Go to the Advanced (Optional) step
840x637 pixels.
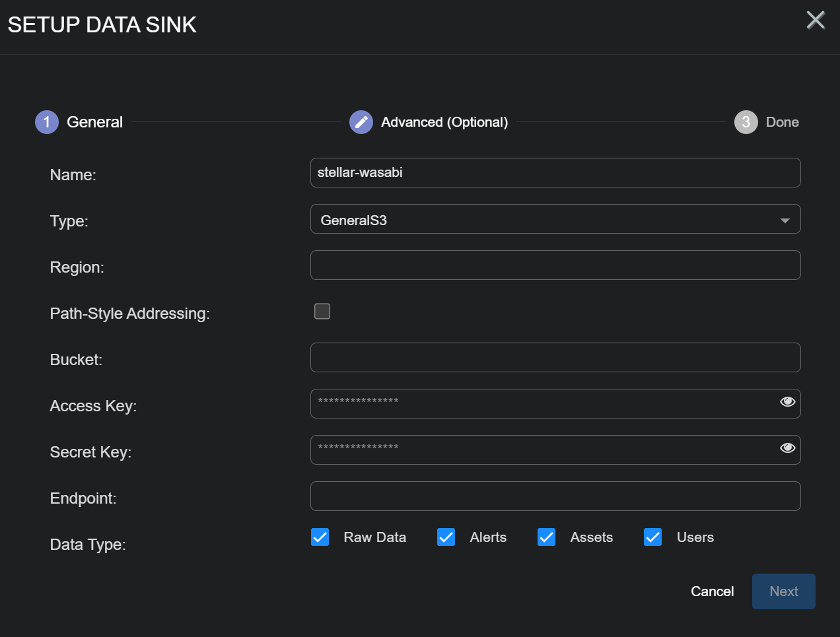coord(444,122)
